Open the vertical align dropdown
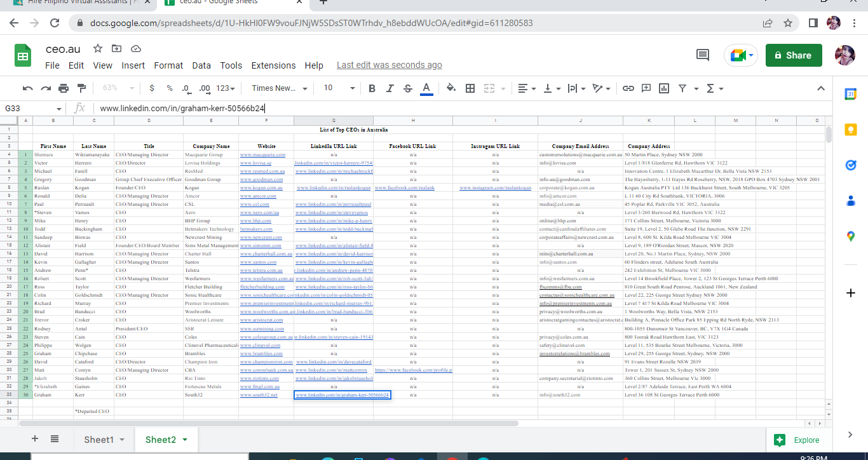 [553, 88]
